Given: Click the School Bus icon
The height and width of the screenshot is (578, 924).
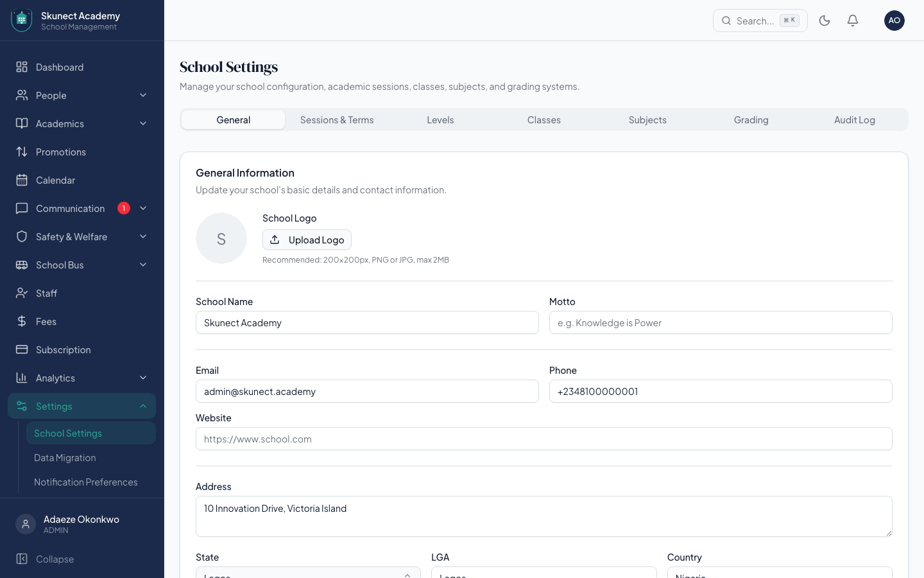Looking at the screenshot, I should pos(22,265).
